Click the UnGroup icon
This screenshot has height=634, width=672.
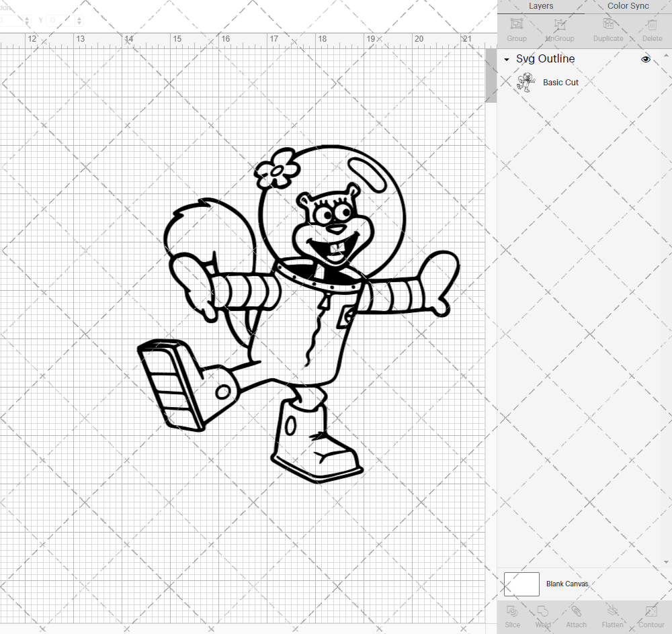[x=559, y=29]
